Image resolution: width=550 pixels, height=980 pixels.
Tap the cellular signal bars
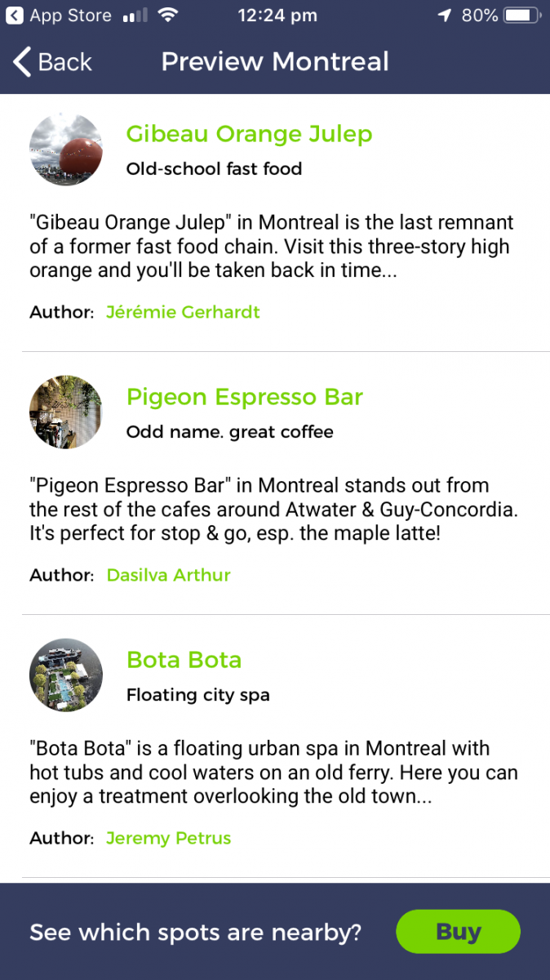coord(134,16)
